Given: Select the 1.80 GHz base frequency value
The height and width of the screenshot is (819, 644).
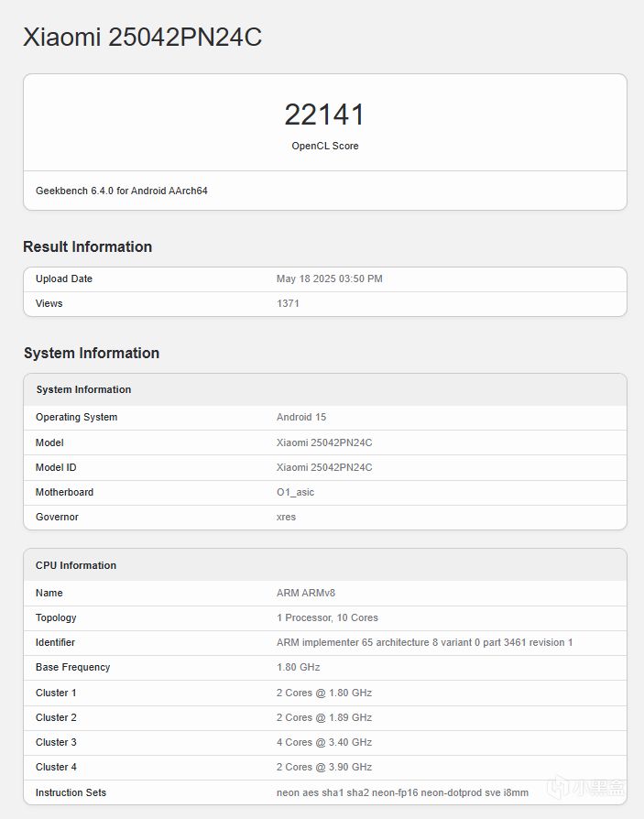Looking at the screenshot, I should [x=299, y=668].
